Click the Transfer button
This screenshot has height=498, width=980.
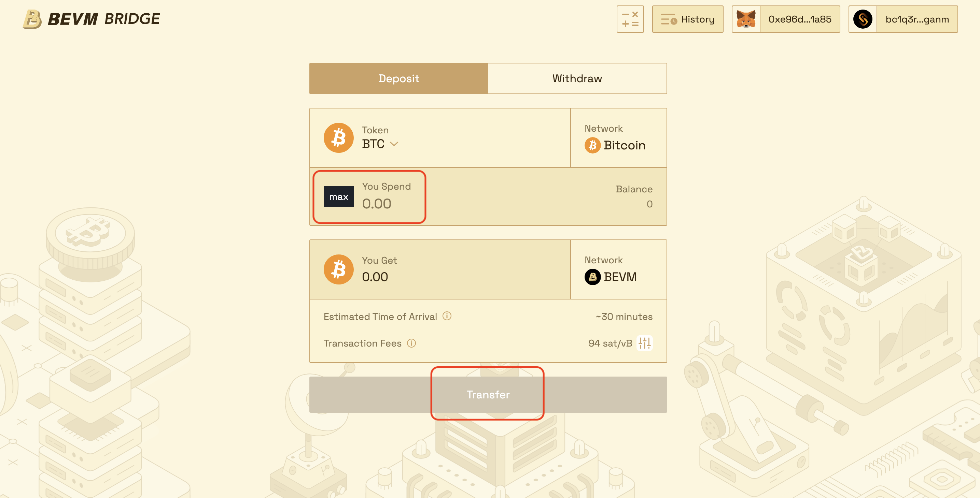(488, 395)
